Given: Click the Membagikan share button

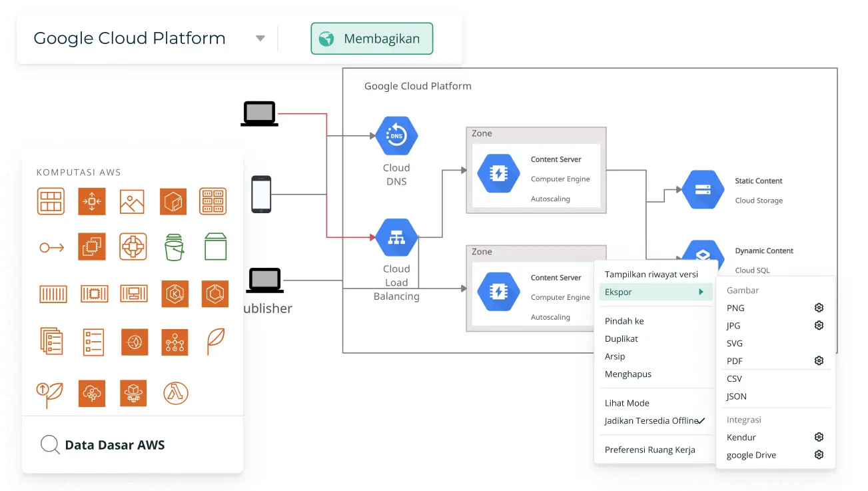Looking at the screenshot, I should pos(372,39).
